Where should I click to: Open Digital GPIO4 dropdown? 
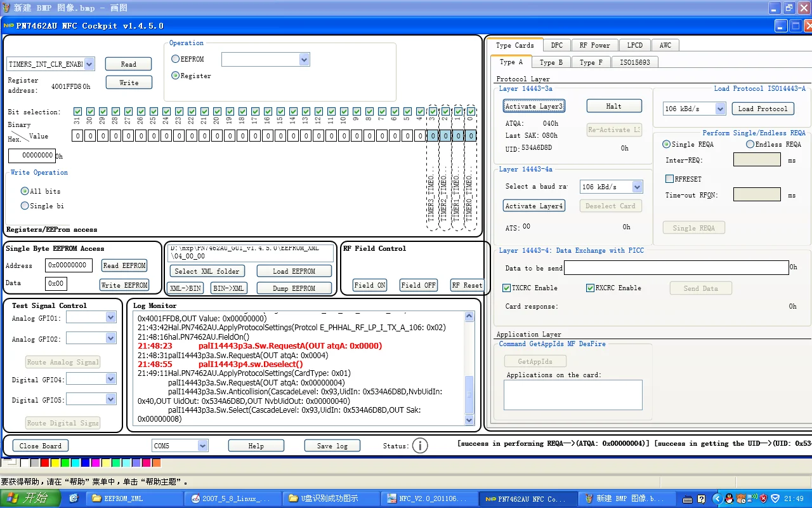pos(110,378)
